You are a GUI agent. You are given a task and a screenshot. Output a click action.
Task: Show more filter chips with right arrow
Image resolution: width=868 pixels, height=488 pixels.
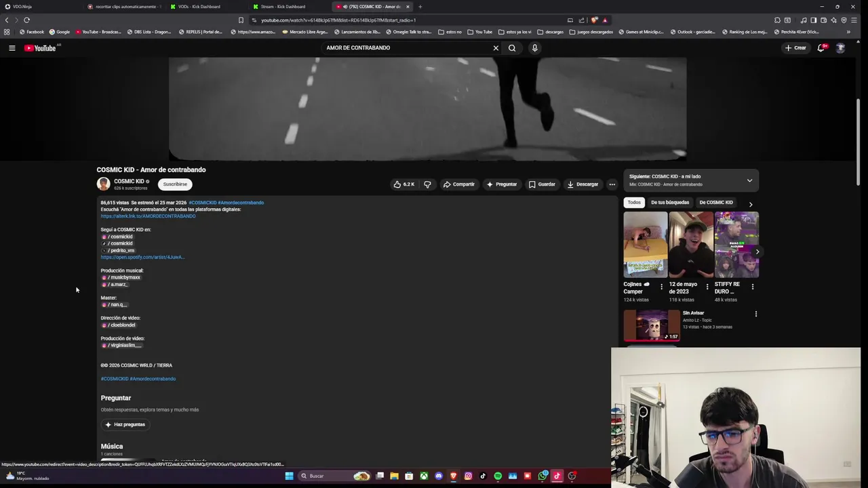(751, 203)
